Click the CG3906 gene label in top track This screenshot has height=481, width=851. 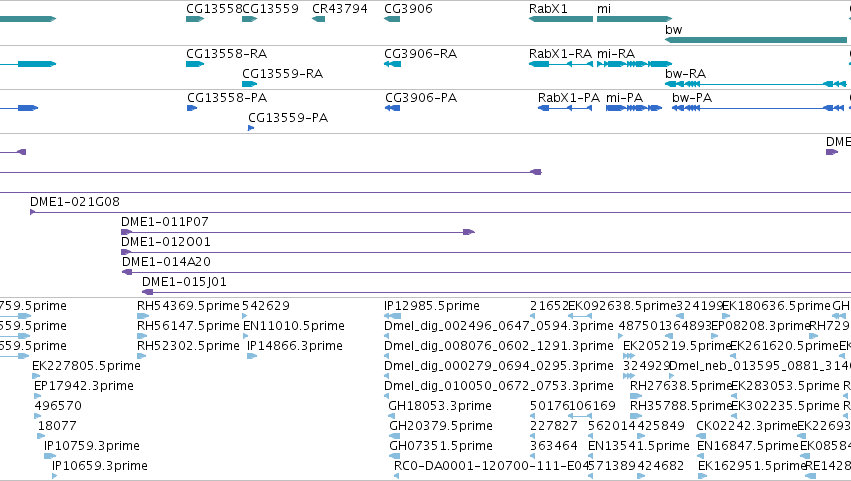(408, 9)
